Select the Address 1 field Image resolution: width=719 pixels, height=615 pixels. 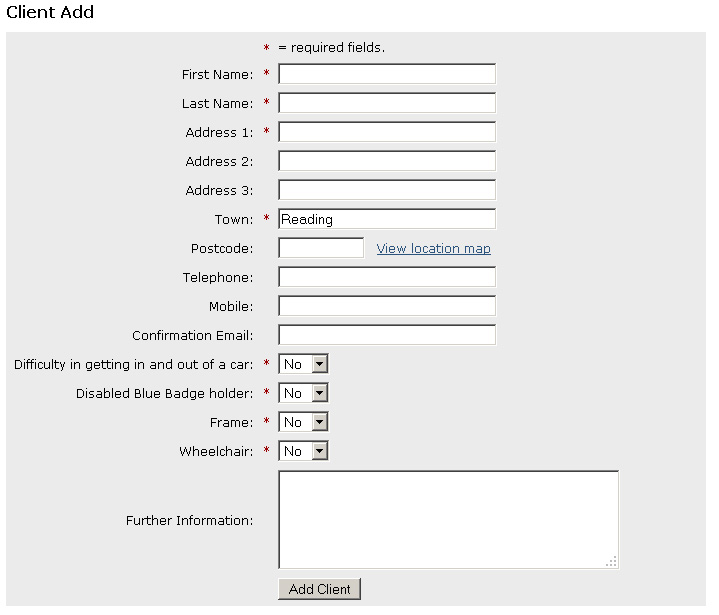pos(387,132)
